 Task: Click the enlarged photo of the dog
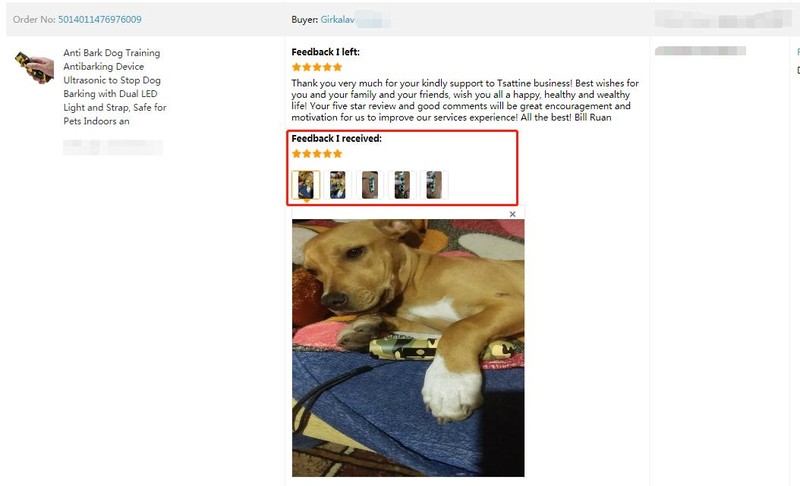click(408, 348)
